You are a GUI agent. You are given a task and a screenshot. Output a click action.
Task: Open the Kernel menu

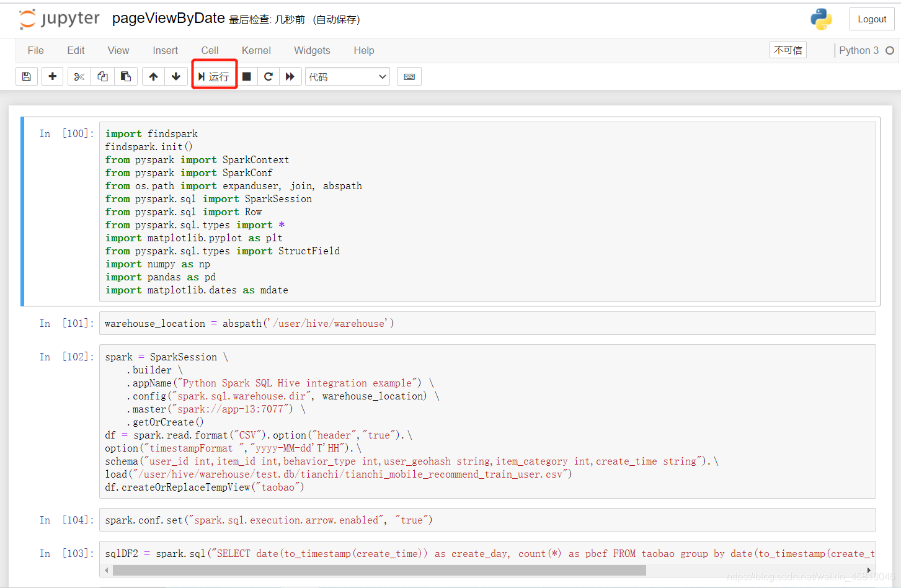click(256, 50)
